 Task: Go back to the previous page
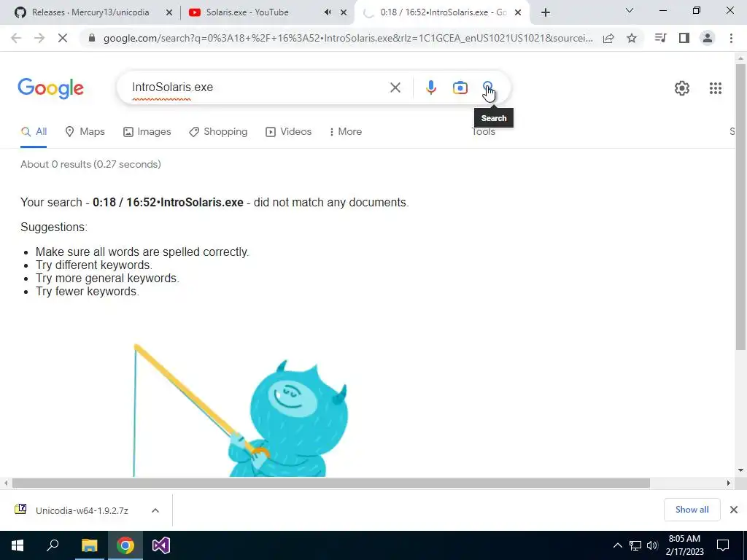pos(16,38)
